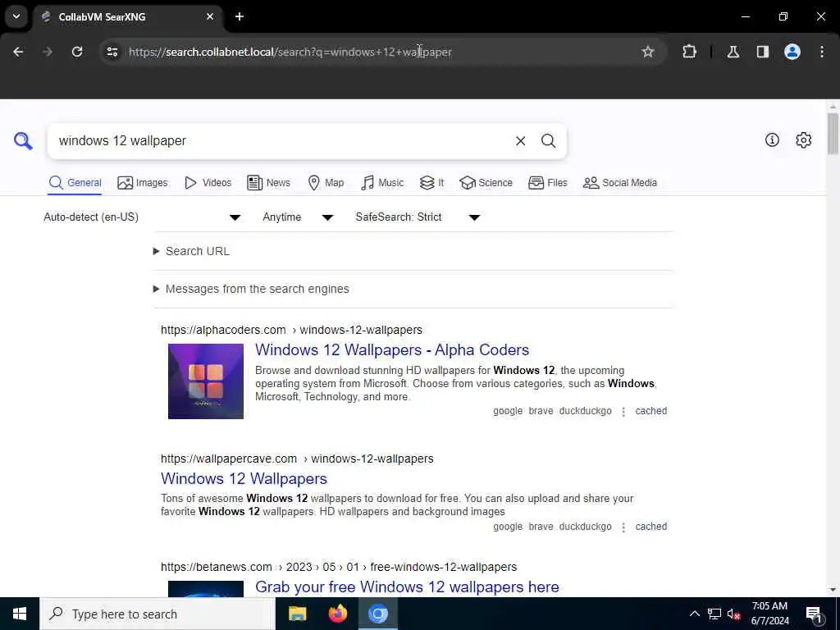Open the SearXNG about info icon

click(x=772, y=139)
